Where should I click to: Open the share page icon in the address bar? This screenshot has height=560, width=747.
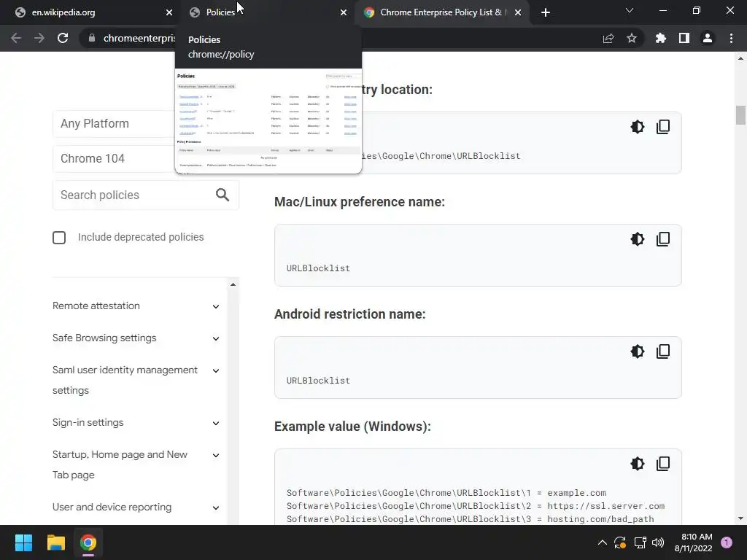608,39
